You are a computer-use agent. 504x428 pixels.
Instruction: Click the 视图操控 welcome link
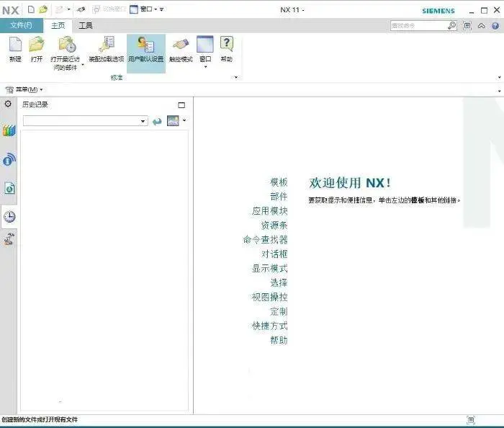[270, 297]
